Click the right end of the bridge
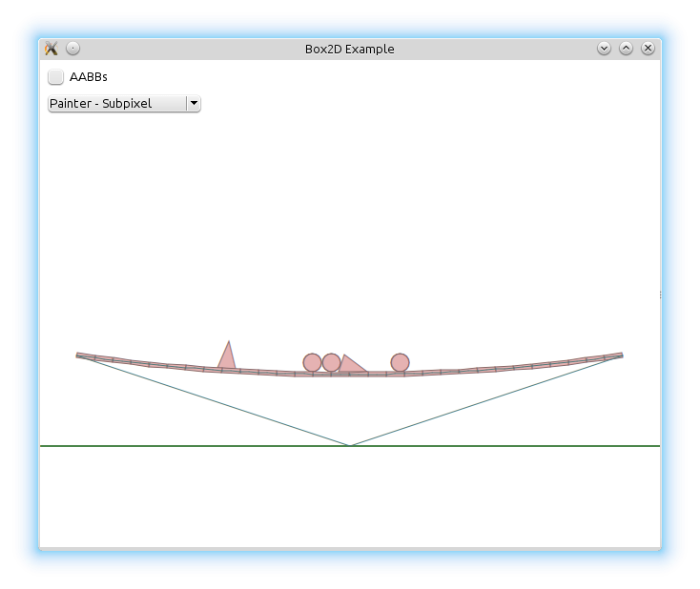The width and height of the screenshot is (700, 589). (x=619, y=355)
